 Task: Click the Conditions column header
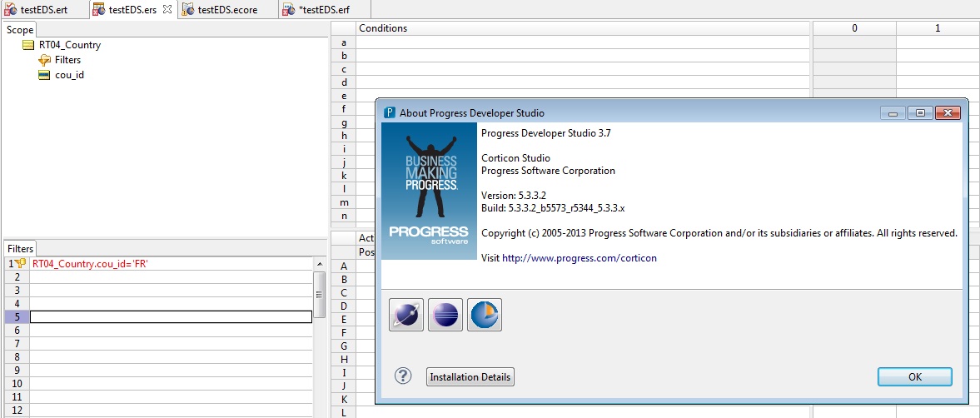[583, 28]
